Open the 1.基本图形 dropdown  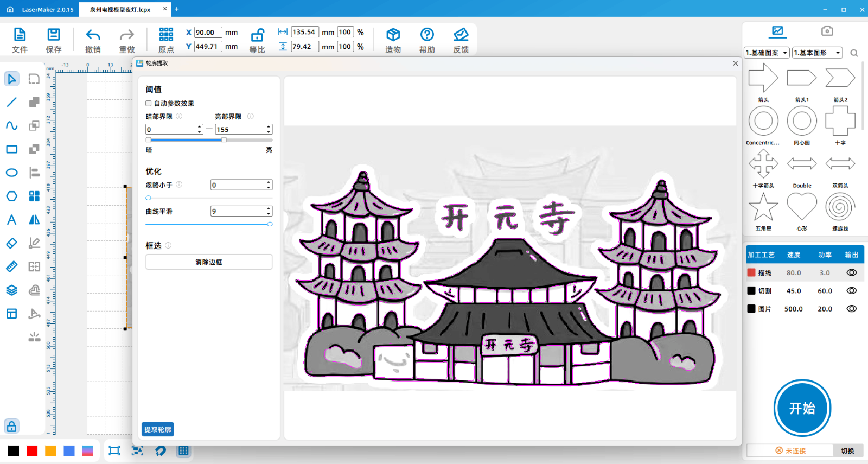coord(816,53)
